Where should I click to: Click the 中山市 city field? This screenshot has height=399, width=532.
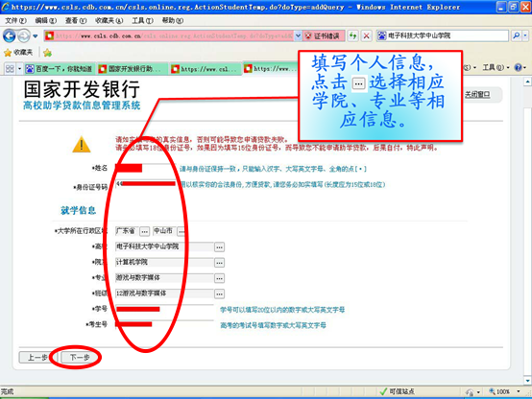(164, 231)
